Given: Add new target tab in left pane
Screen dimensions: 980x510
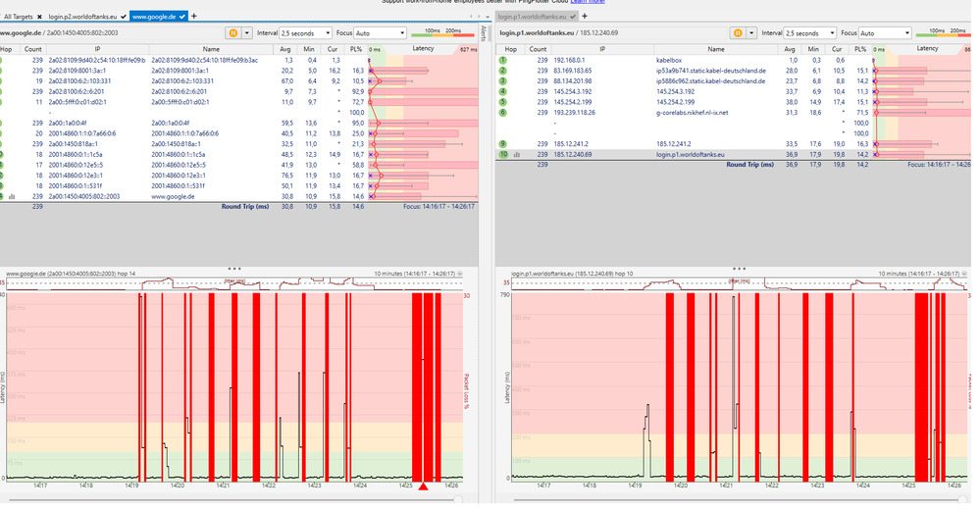Looking at the screenshot, I should tap(194, 17).
